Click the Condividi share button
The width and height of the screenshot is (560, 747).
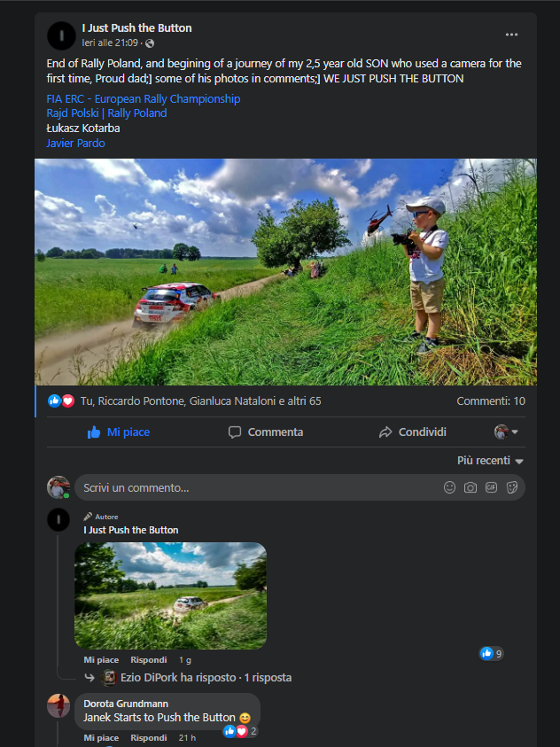click(x=412, y=432)
